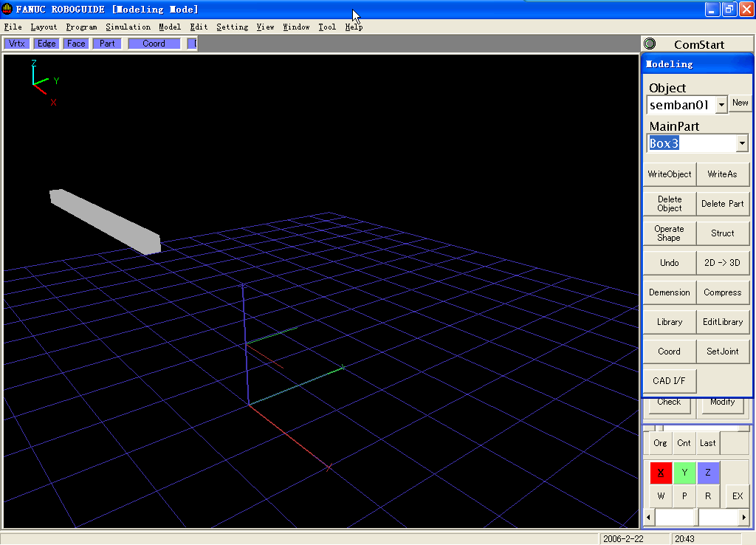Open the Edit menu
The width and height of the screenshot is (756, 545).
[199, 27]
